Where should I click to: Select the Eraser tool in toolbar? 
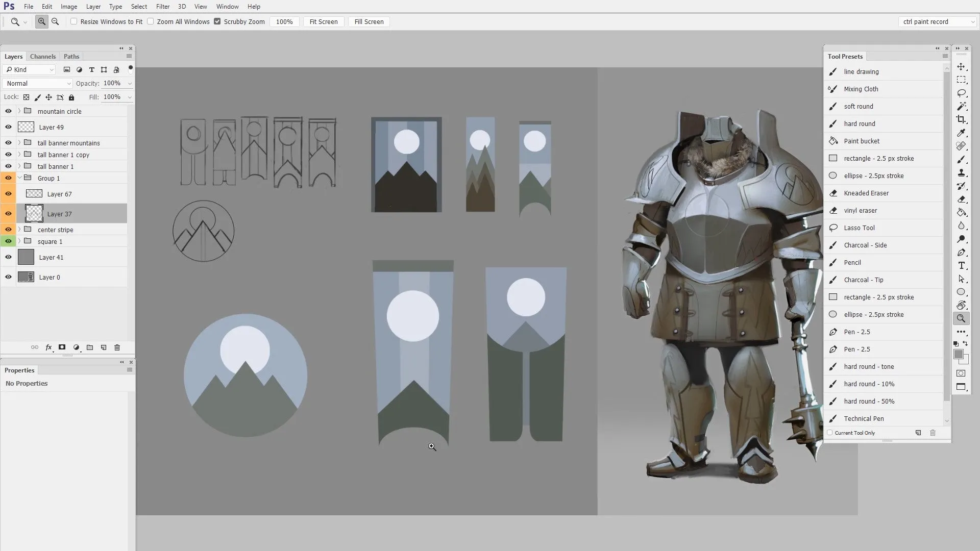961,199
